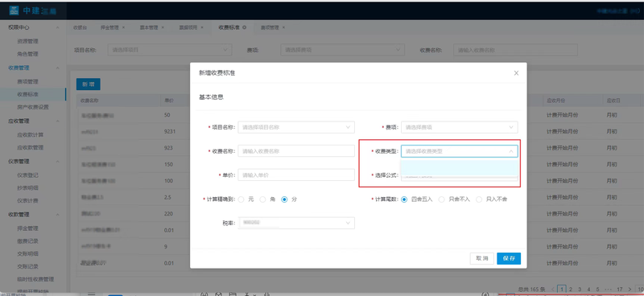Open 交账明细 in sidebar
The height and width of the screenshot is (296, 644).
point(27,253)
